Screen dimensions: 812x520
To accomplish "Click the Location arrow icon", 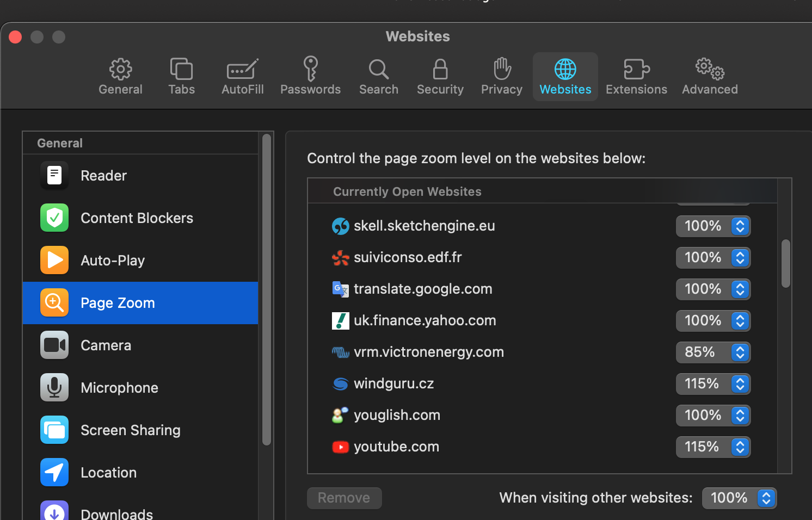I will coord(54,472).
